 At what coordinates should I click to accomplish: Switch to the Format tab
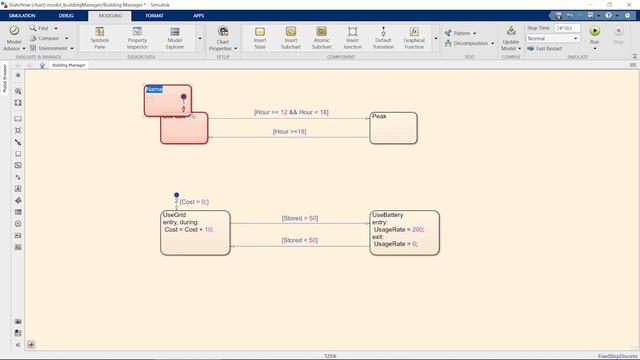pos(154,16)
